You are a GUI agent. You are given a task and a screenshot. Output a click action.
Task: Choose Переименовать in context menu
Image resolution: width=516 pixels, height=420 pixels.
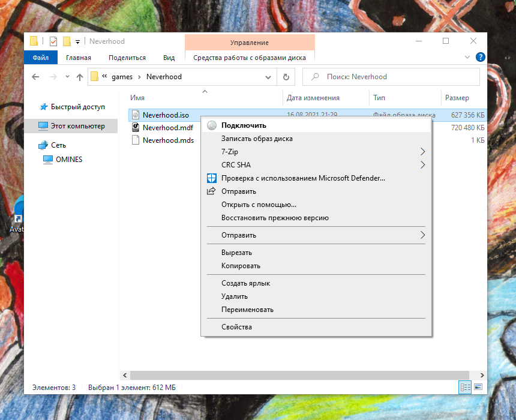316,310
